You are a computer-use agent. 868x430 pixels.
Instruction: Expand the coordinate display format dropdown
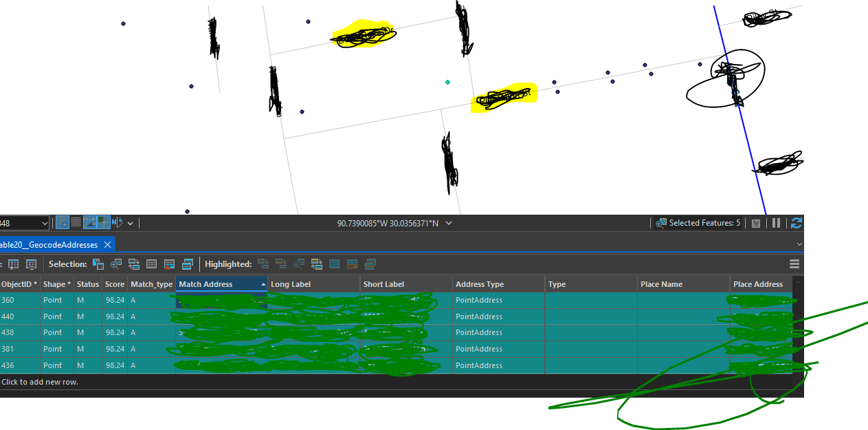[449, 223]
